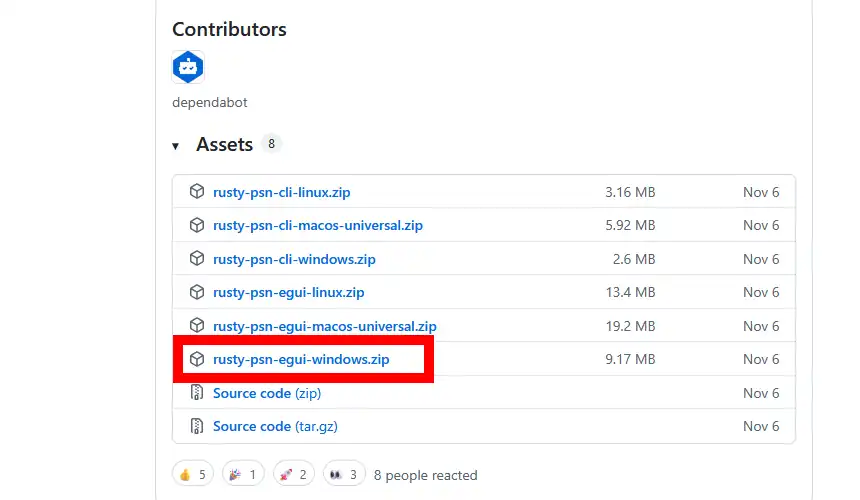Viewport: 860px width, 500px height.
Task: Click file-zip icon beside Source code (zip)
Action: pyautogui.click(x=197, y=393)
